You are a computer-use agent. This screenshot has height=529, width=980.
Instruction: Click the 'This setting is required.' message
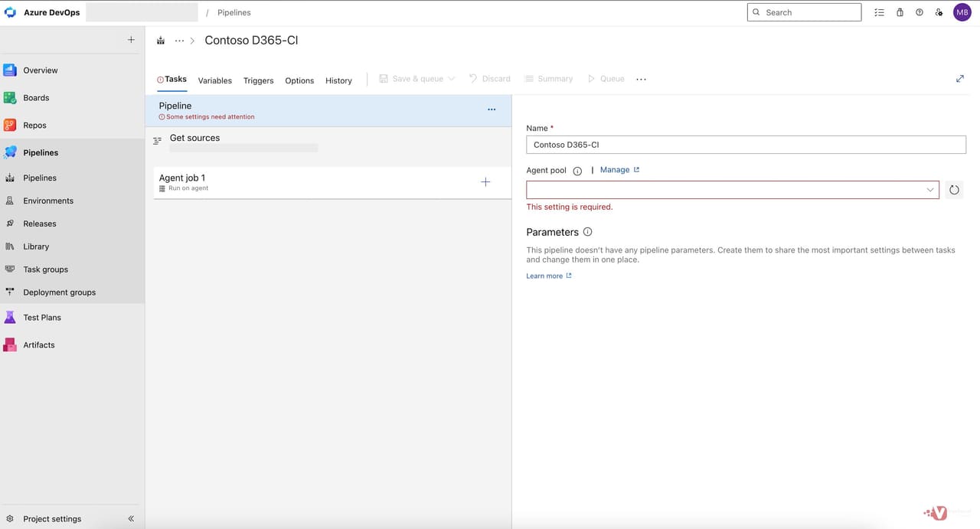pyautogui.click(x=570, y=207)
